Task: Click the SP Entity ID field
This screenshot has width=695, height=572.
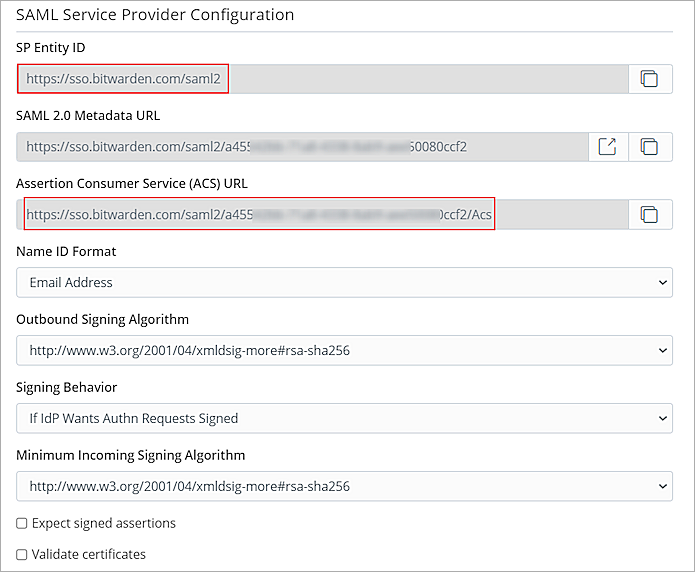Action: point(322,79)
